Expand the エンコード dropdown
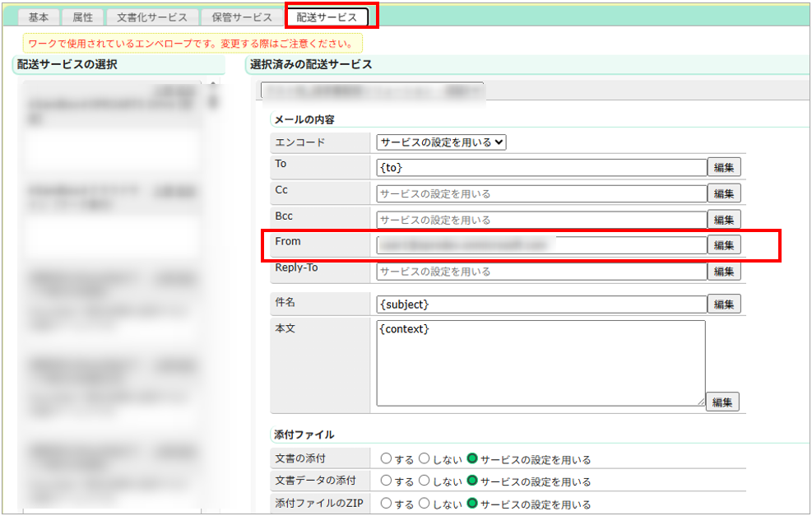 coord(442,142)
